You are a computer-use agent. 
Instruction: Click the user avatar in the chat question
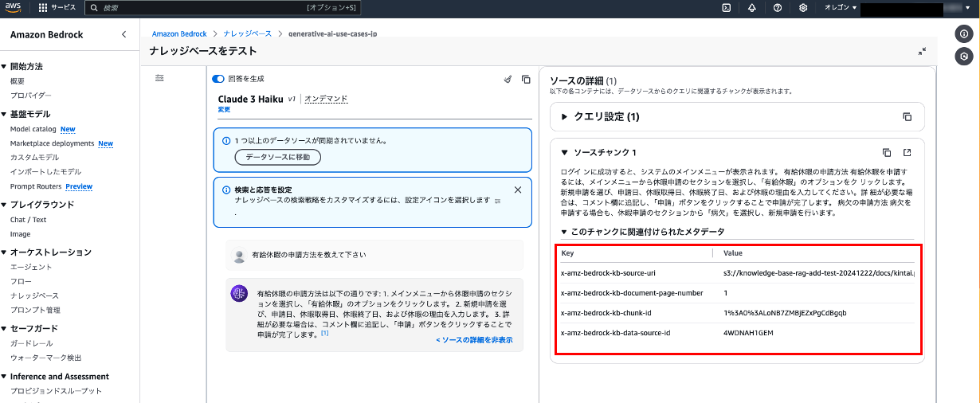tap(239, 256)
